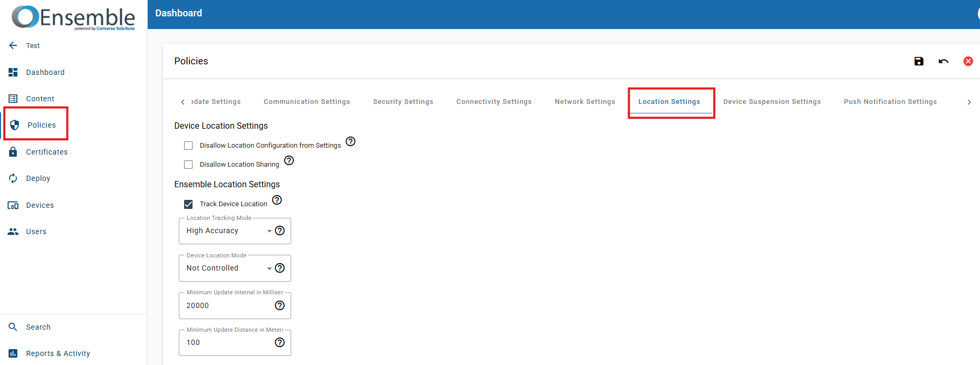Open help for Minimum Update Interval field
Screen dimensions: 980x365
pyautogui.click(x=280, y=305)
